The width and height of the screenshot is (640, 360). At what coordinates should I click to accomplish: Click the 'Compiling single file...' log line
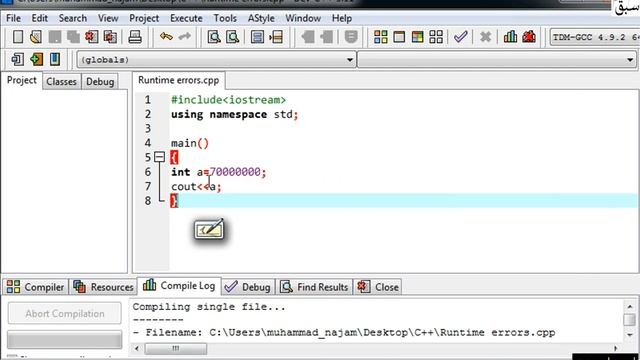point(209,307)
